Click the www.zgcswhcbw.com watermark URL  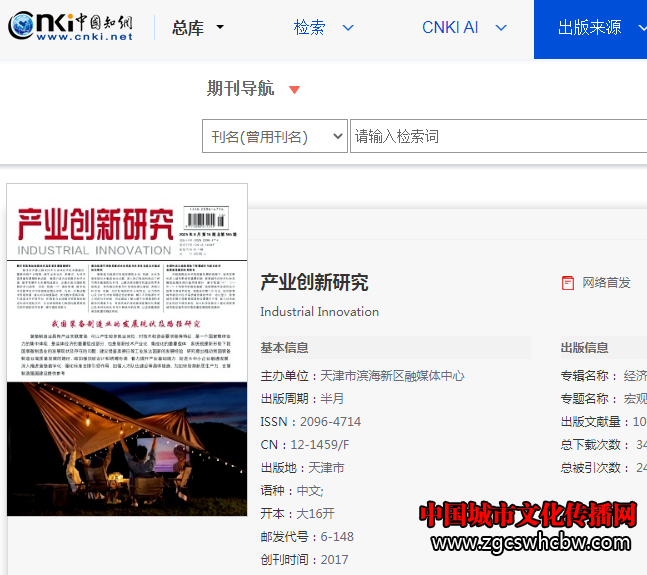tap(534, 544)
